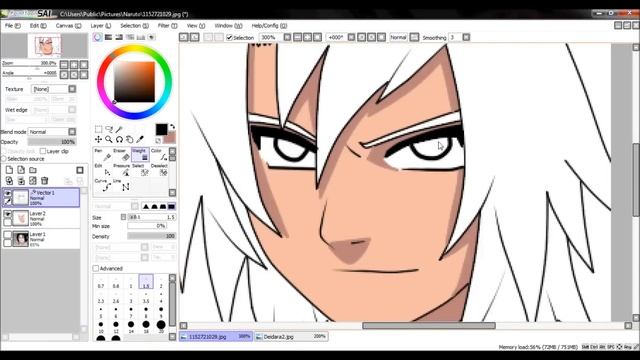Open the Edit menu
Image resolution: width=640 pixels, height=360 pixels.
pos(38,26)
